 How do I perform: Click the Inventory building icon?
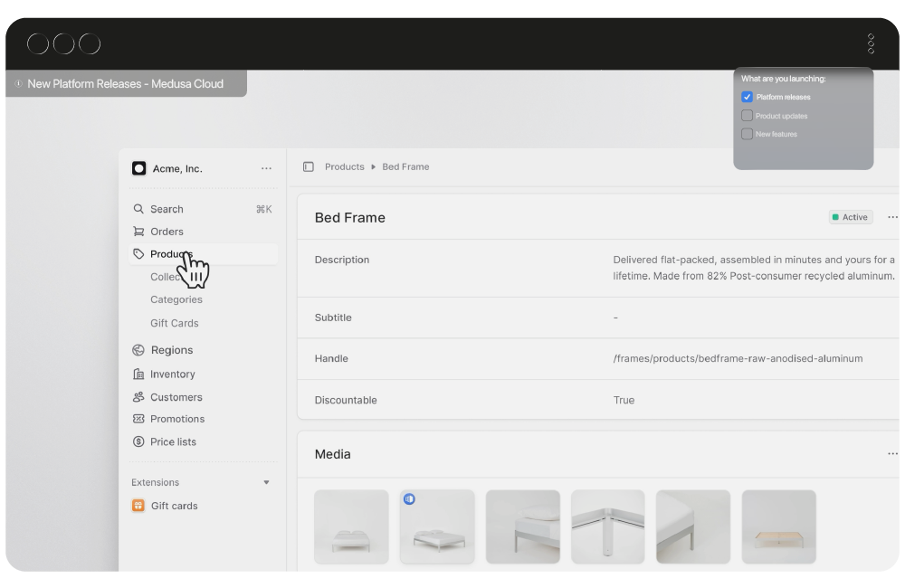click(x=138, y=374)
